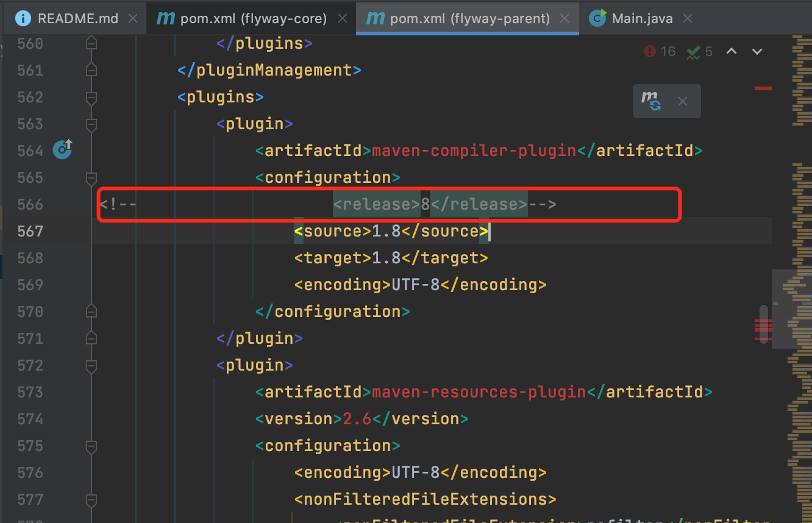Close the Main.java tab
This screenshot has height=523, width=812.
(688, 19)
